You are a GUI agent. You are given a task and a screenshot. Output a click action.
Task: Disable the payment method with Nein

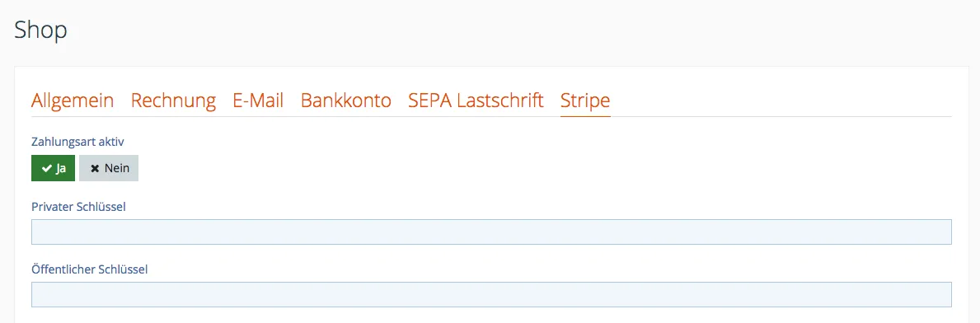click(x=109, y=168)
